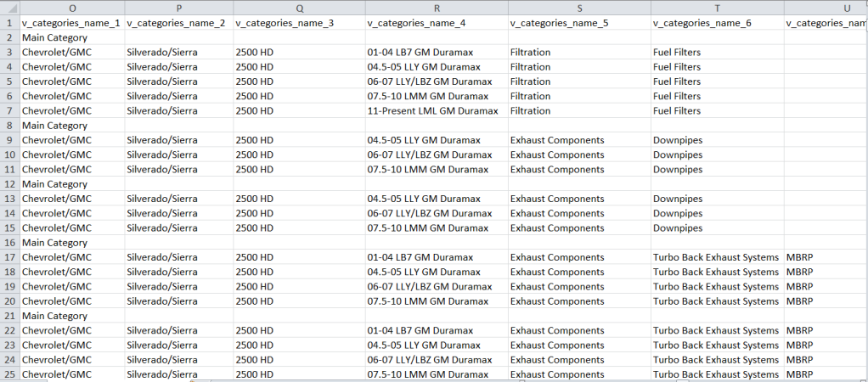Click Turbo Back Exhaust Systems in row 23
Image resolution: width=868 pixels, height=382 pixels.
pyautogui.click(x=716, y=345)
